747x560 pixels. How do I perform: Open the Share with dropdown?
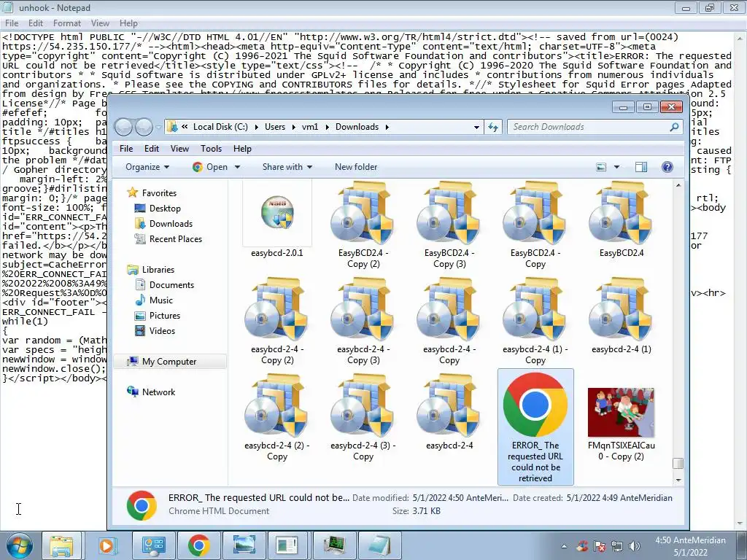pyautogui.click(x=287, y=167)
